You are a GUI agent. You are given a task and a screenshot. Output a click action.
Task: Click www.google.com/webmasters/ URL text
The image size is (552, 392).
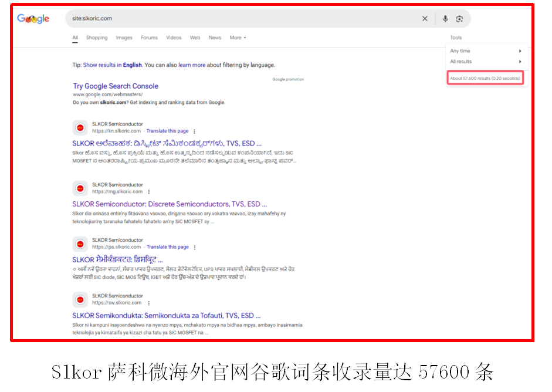coord(108,94)
